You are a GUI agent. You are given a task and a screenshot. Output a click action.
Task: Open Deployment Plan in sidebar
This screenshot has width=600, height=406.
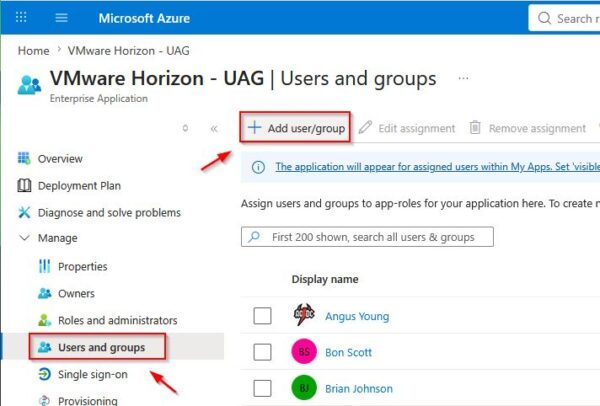click(69, 186)
